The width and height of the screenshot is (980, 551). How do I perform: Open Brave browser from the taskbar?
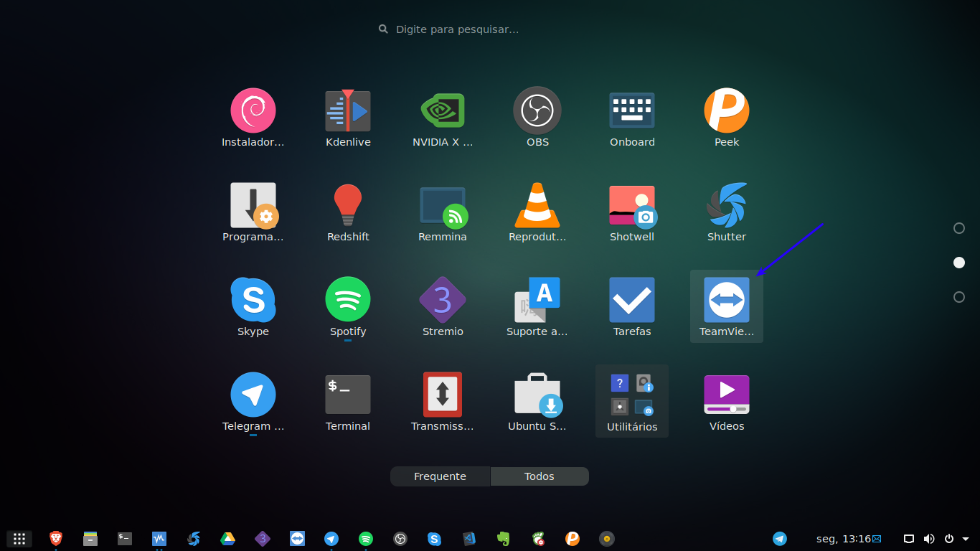click(56, 539)
